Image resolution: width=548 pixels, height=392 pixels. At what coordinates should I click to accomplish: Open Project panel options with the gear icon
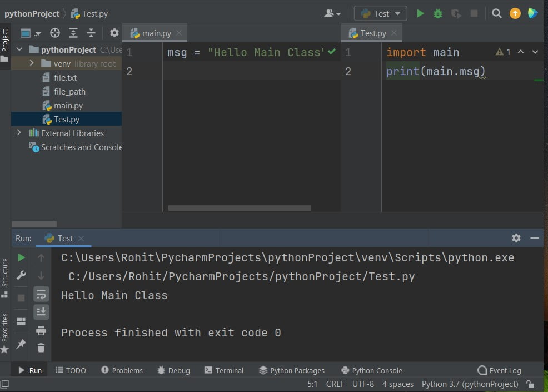113,33
